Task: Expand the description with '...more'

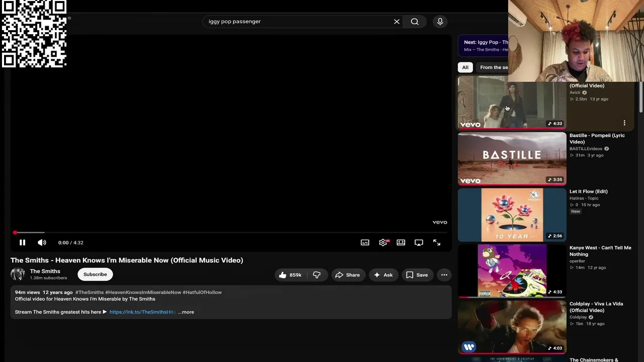Action: 186,312
